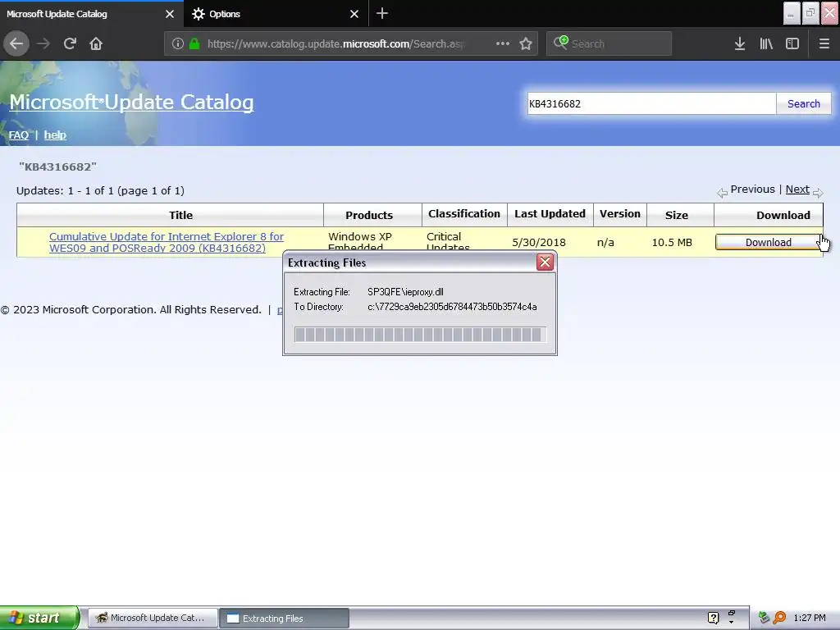Toggle the sidebar icon
This screenshot has width=840, height=630.
pos(792,43)
